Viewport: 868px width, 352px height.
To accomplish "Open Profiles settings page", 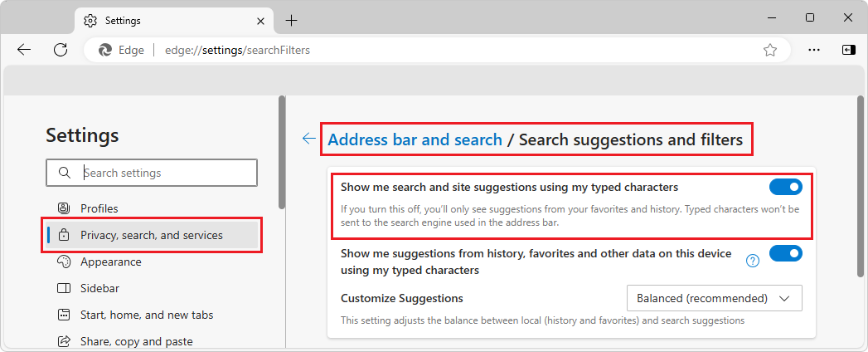I will tap(153, 208).
